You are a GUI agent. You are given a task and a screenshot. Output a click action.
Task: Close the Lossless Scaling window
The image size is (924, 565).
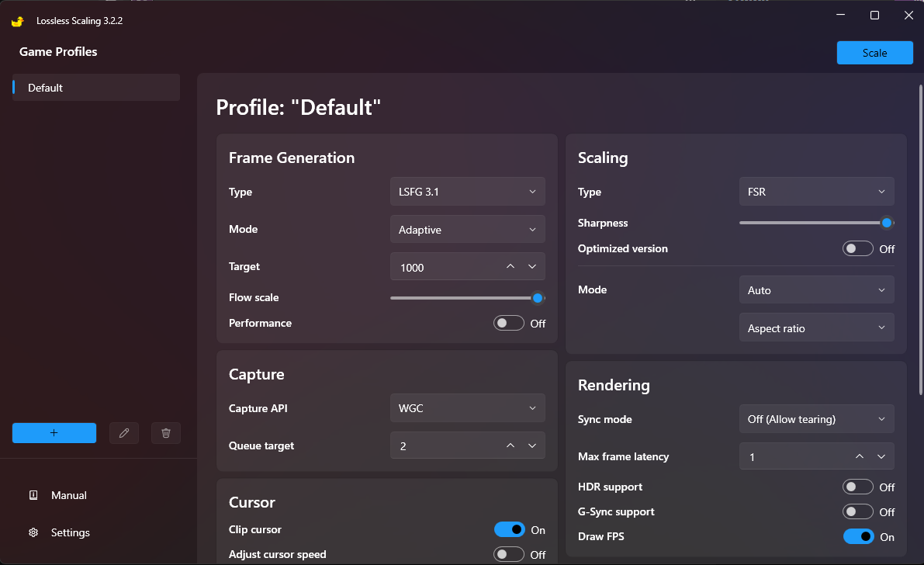(908, 16)
